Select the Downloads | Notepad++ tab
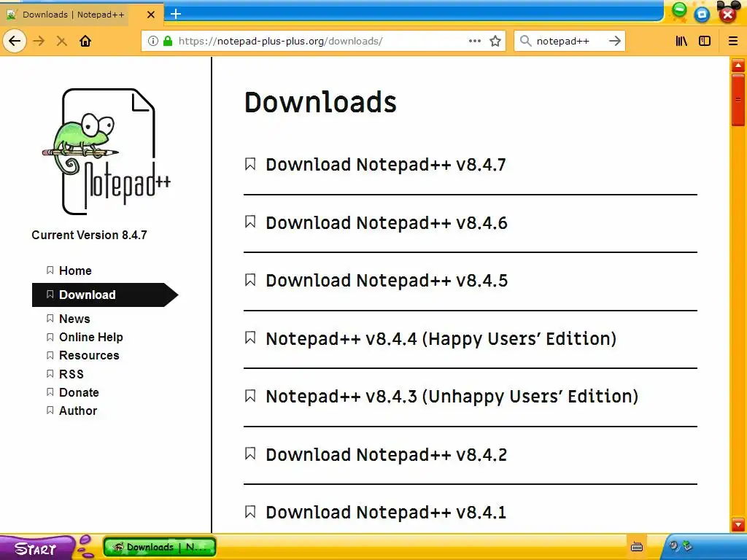This screenshot has height=560, width=747. [x=82, y=15]
